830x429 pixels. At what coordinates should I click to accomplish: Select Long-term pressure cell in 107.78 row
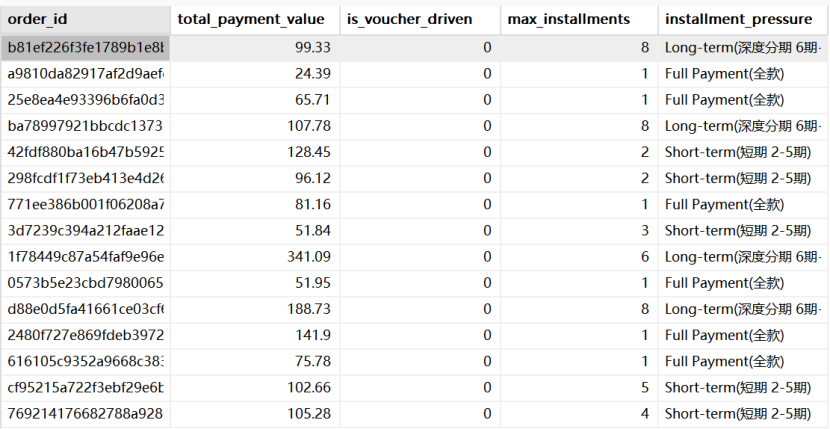(744, 126)
